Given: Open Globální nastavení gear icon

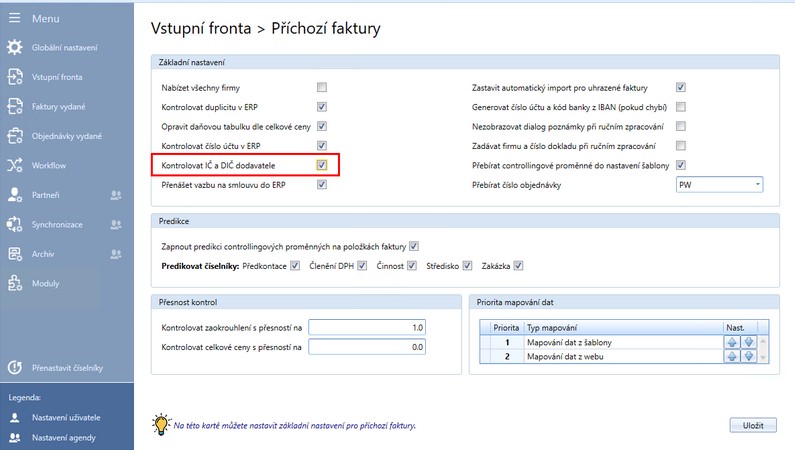Looking at the screenshot, I should point(15,47).
